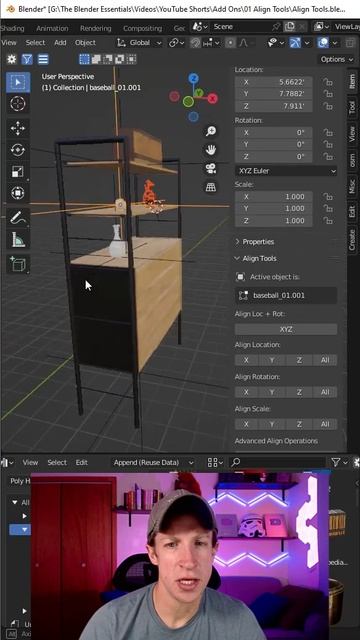Screen dimensions: 360x640
Task: Select the Measure tool
Action: pyautogui.click(x=18, y=239)
